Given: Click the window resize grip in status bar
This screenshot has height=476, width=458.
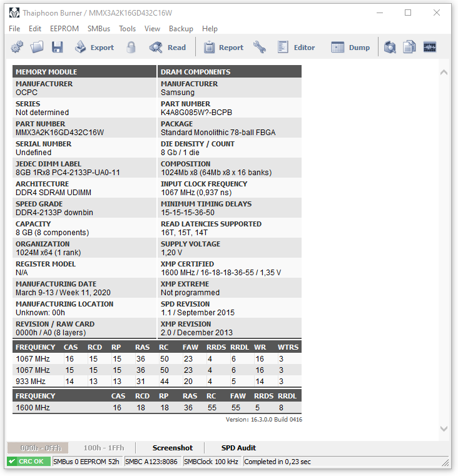Looking at the screenshot, I should tap(445, 462).
